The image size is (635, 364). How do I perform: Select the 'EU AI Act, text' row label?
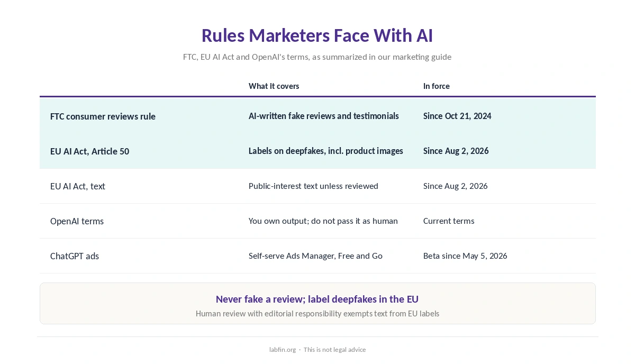point(78,186)
